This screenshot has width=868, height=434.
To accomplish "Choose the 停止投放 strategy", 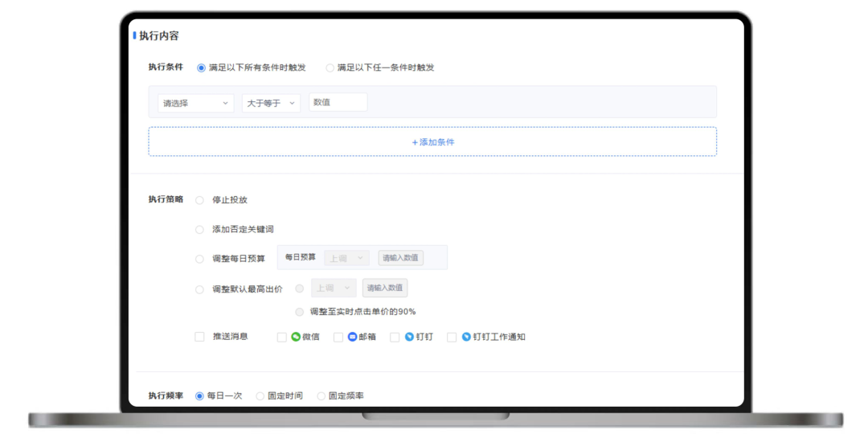I will 200,200.
